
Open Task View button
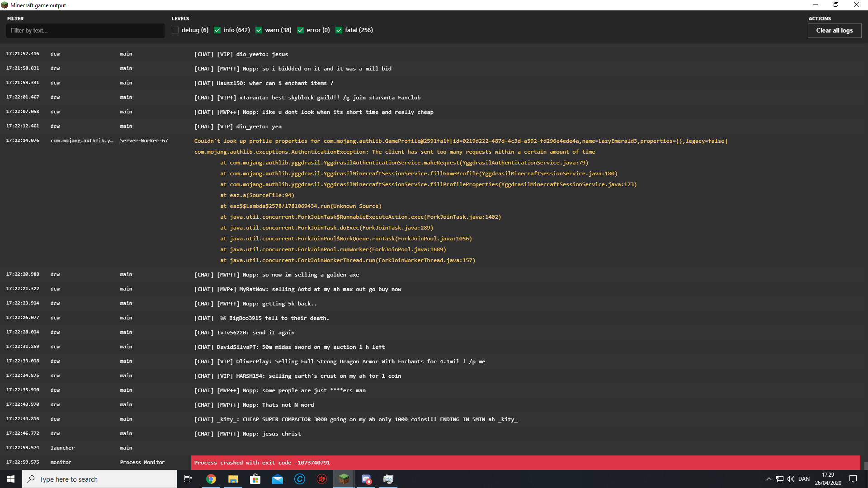click(x=188, y=479)
